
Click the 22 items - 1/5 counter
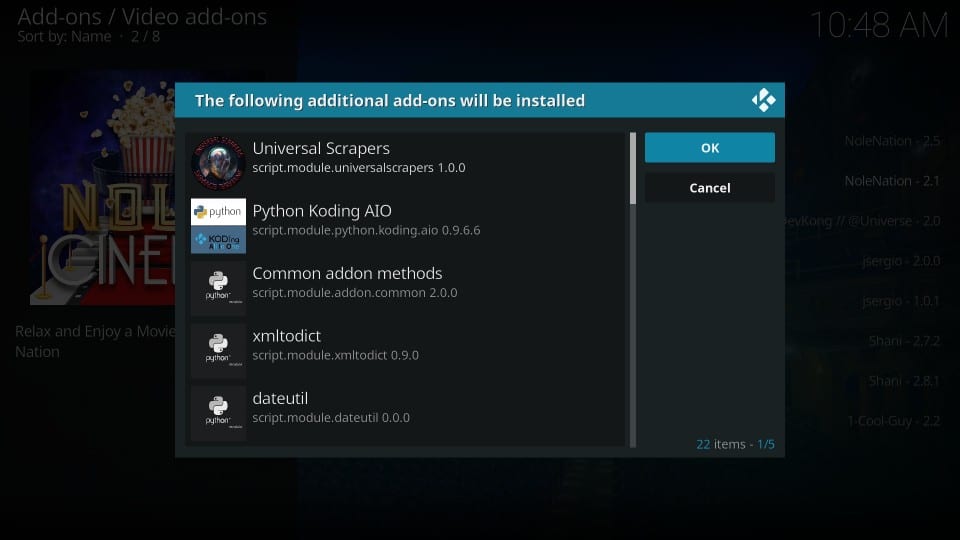tap(735, 444)
